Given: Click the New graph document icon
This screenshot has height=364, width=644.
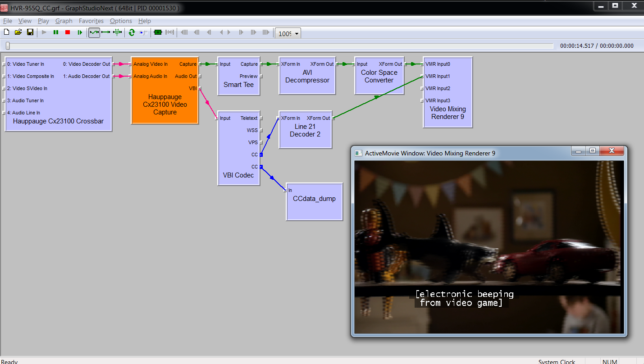Looking at the screenshot, I should tap(6, 32).
